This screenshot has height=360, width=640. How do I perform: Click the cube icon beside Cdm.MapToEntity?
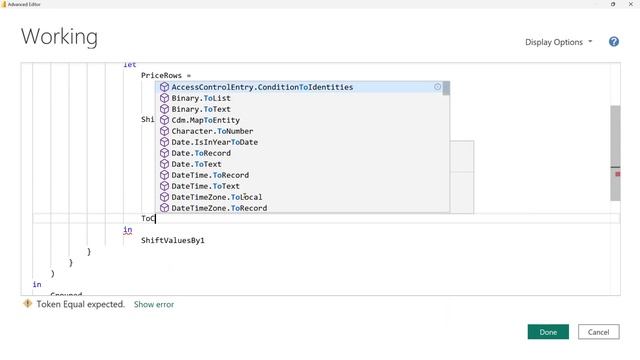pyautogui.click(x=164, y=120)
